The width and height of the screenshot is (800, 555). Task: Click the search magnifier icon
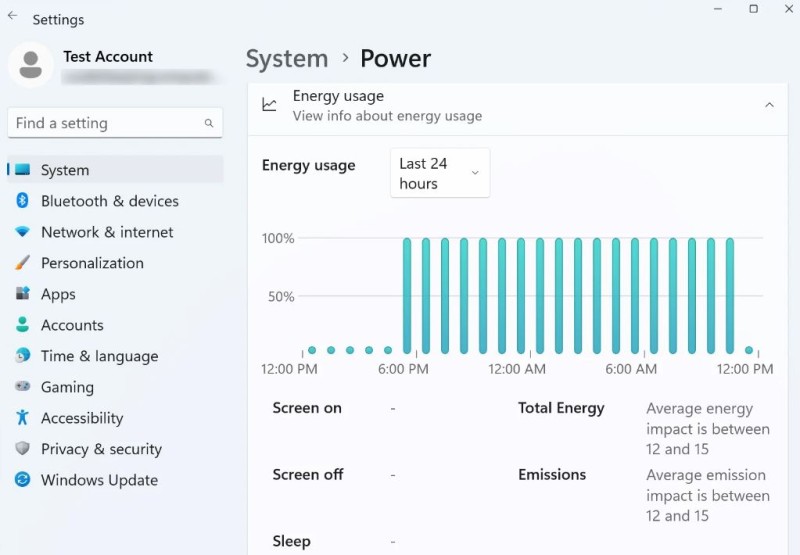coord(209,123)
